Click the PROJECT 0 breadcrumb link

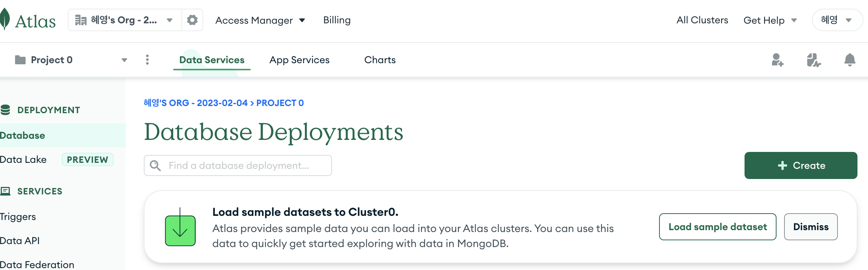280,103
